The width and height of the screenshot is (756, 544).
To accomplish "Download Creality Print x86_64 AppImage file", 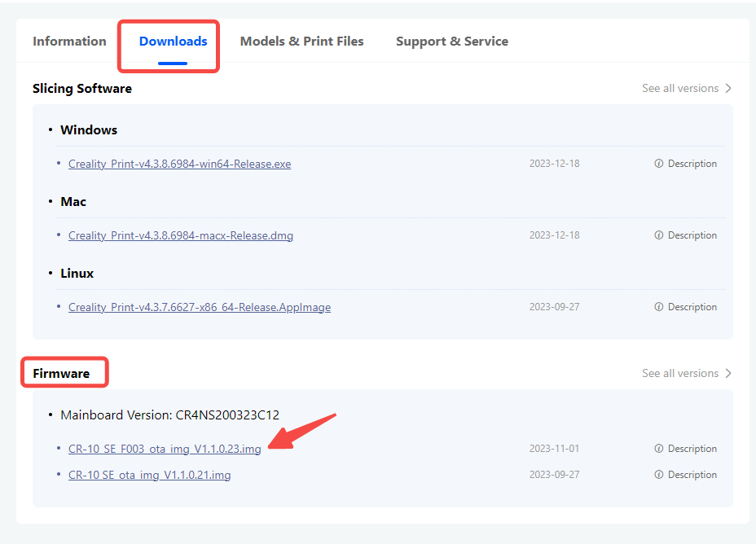I will pos(200,307).
